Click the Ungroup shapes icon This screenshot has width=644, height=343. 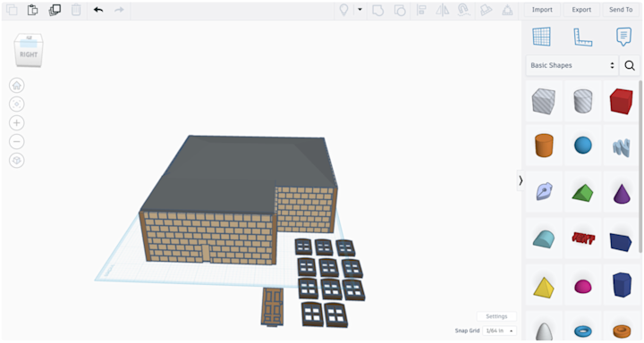pyautogui.click(x=400, y=10)
